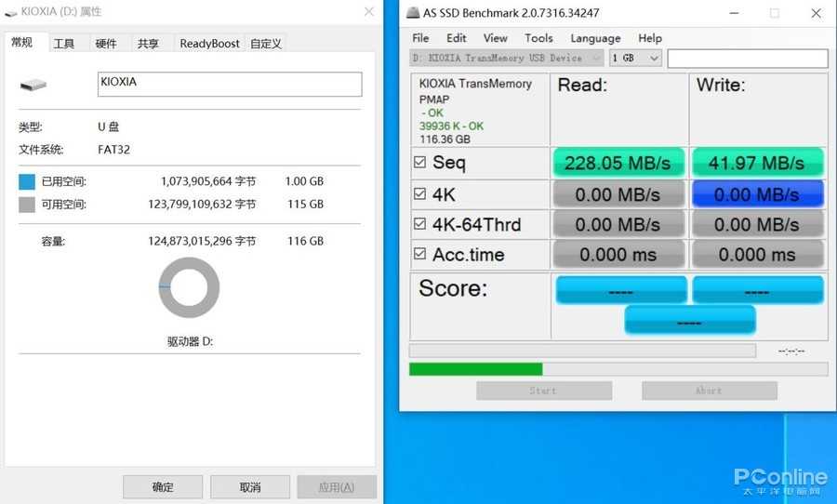Click the FAT32 file system value
Screen dimensions: 837x504
[113, 150]
